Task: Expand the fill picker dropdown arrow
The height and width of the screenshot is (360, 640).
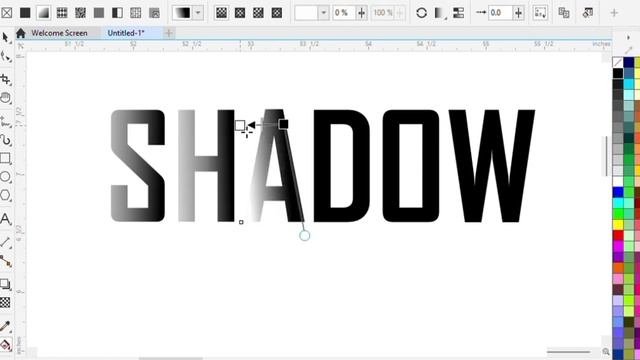Action: [198, 13]
